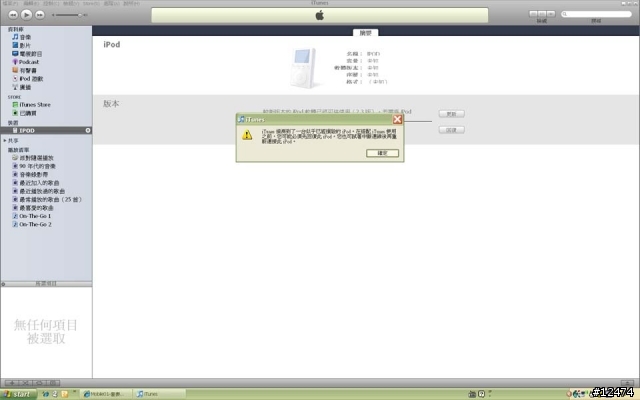
Task: Open the Radio item in sidebar
Action: click(x=21, y=87)
